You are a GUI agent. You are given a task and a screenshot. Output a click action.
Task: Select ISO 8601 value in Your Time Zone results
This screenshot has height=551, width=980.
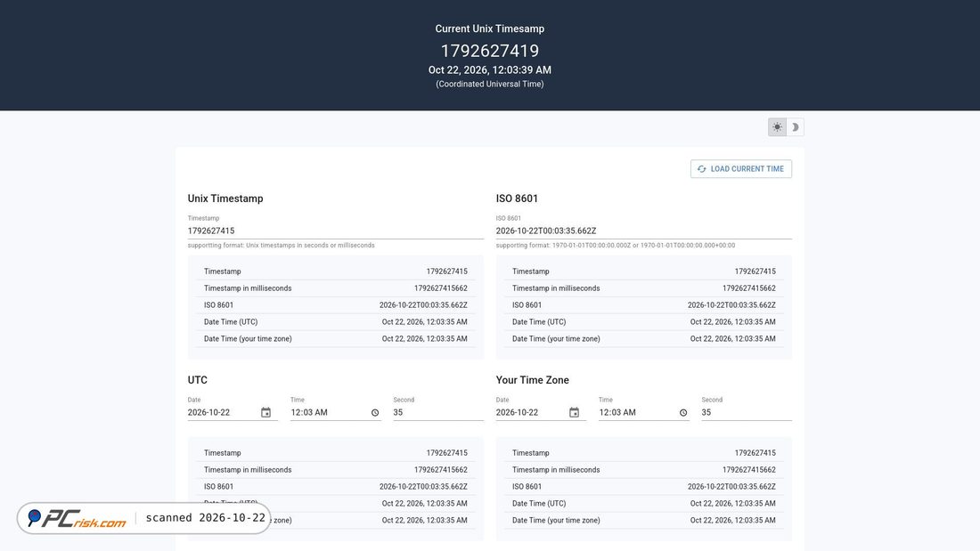pyautogui.click(x=731, y=487)
